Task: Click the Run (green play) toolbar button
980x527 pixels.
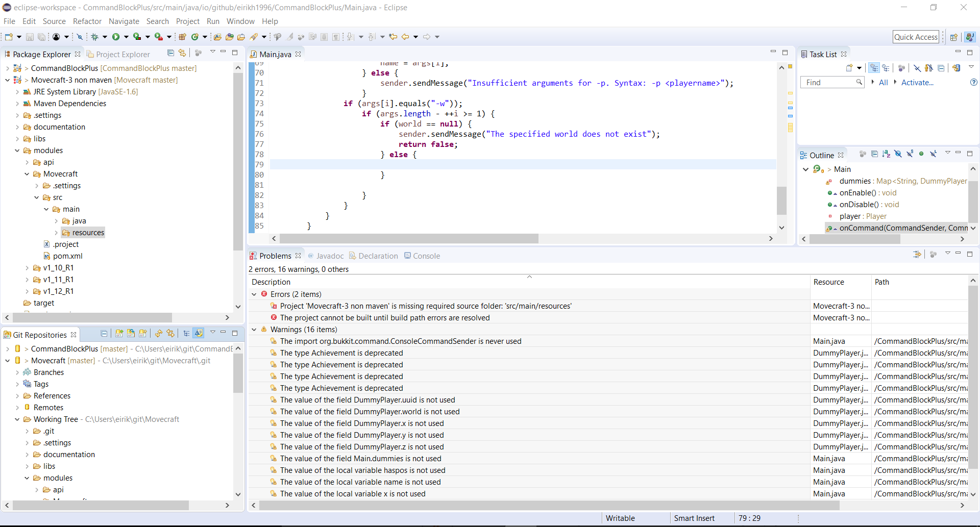Action: (x=116, y=37)
